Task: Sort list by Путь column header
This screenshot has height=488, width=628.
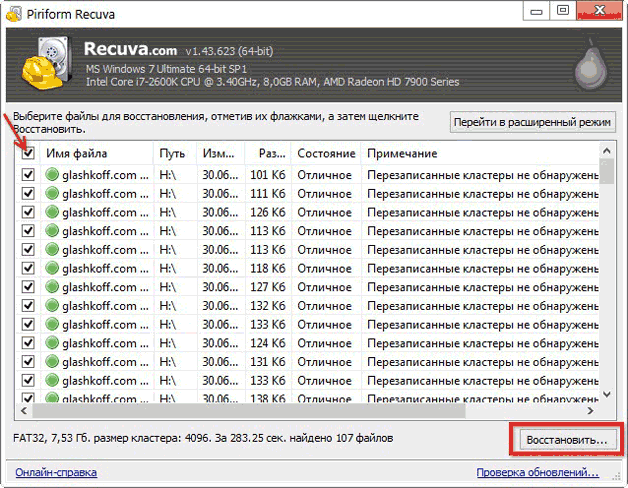Action: coord(175,153)
